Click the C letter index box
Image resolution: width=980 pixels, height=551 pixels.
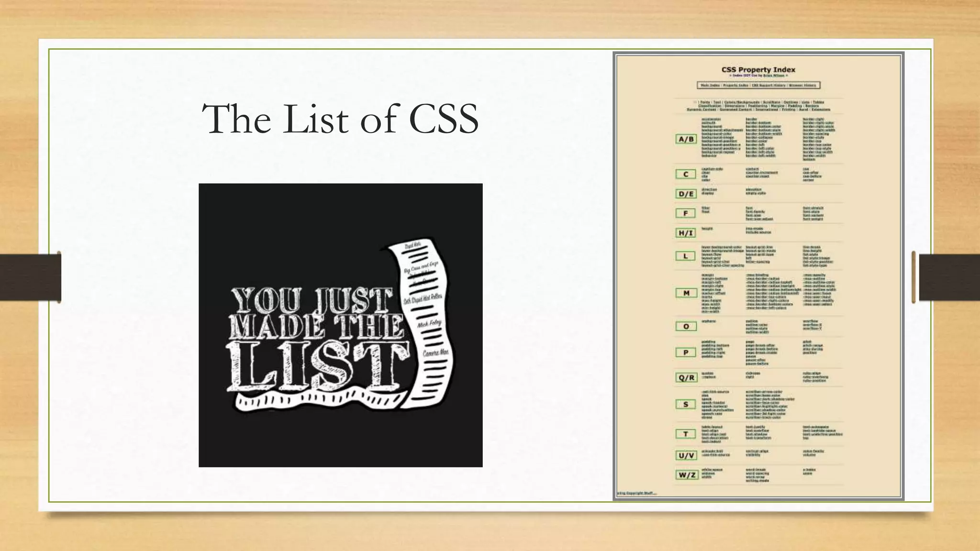coord(686,174)
